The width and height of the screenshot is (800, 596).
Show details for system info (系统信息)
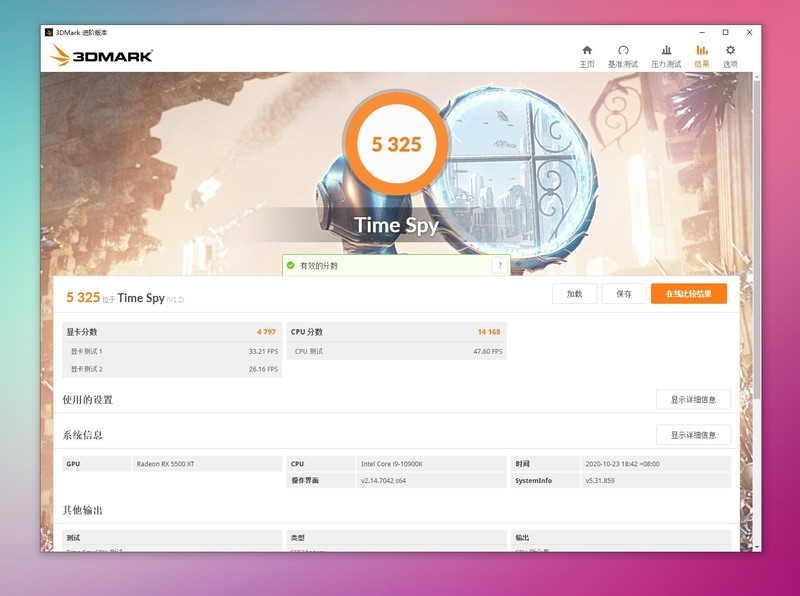[693, 435]
